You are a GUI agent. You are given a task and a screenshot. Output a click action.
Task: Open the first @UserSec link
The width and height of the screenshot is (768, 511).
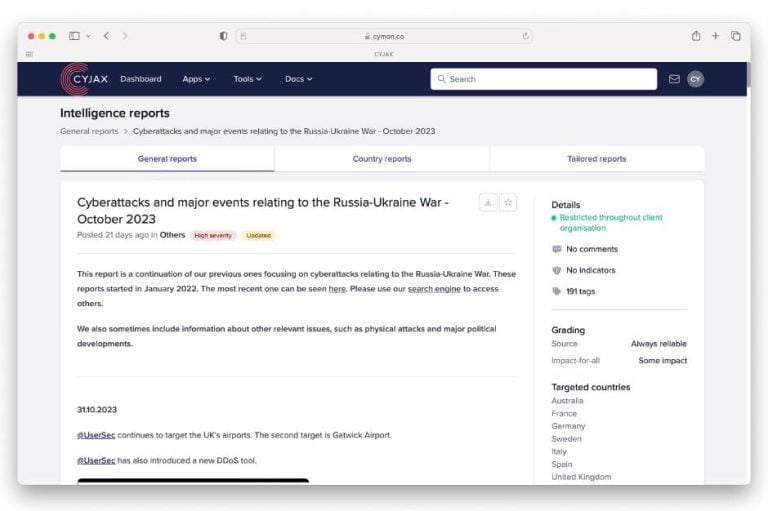click(x=96, y=435)
